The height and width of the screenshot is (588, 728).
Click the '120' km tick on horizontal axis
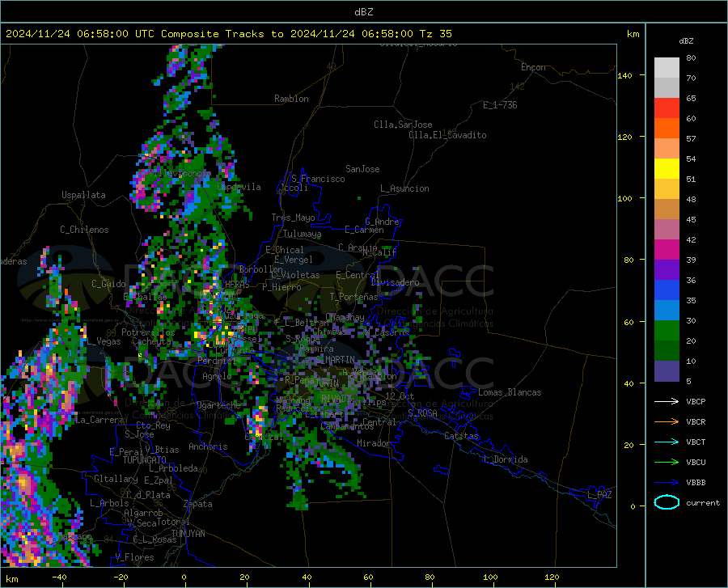point(552,577)
